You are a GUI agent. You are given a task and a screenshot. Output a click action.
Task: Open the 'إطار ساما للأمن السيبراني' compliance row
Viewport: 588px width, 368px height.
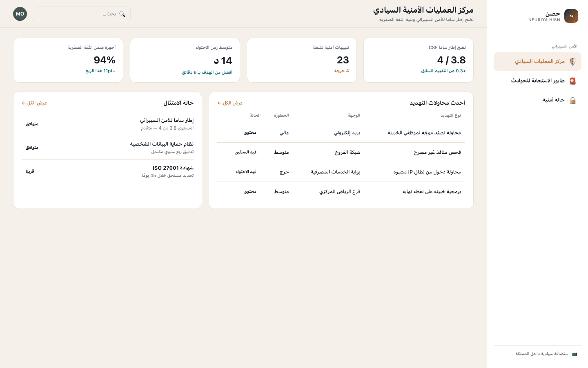pos(108,124)
